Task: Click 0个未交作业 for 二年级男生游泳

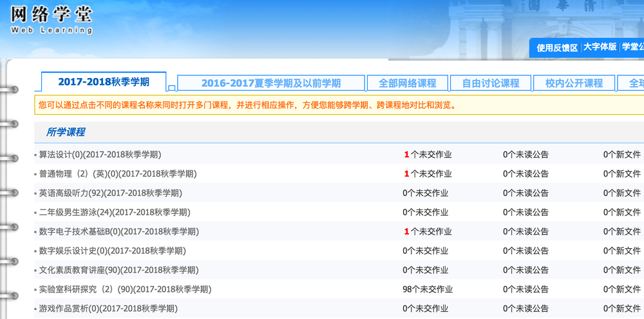Action: 426,213
